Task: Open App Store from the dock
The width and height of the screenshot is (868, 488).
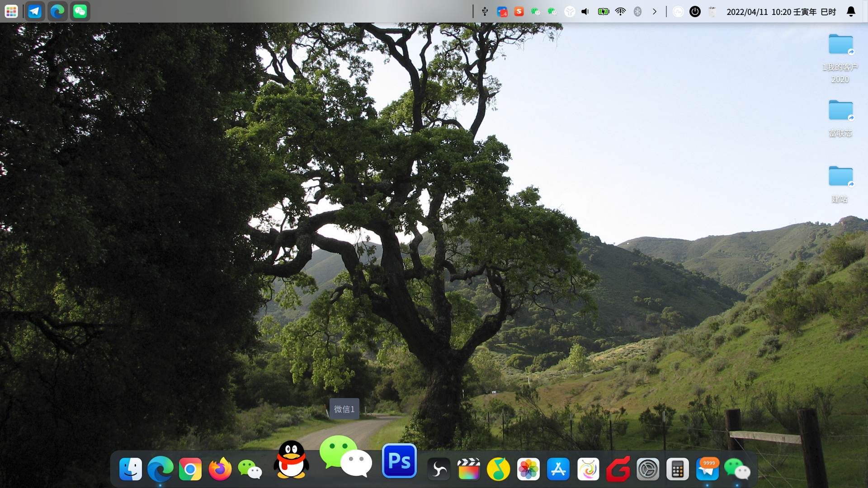Action: [x=558, y=469]
